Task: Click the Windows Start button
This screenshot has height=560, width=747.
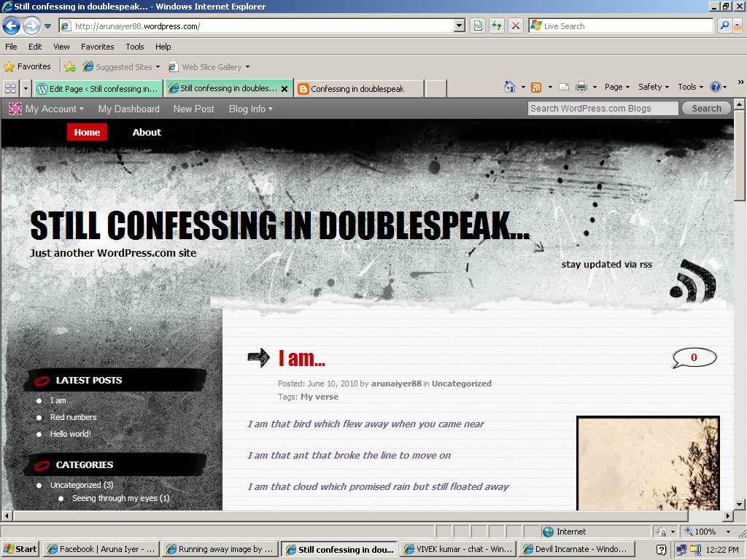Action: [20, 549]
